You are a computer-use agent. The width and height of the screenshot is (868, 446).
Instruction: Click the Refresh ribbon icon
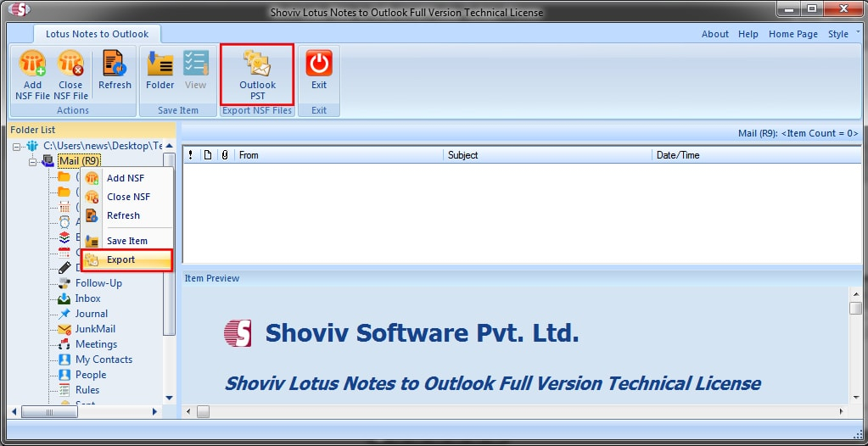click(x=115, y=63)
